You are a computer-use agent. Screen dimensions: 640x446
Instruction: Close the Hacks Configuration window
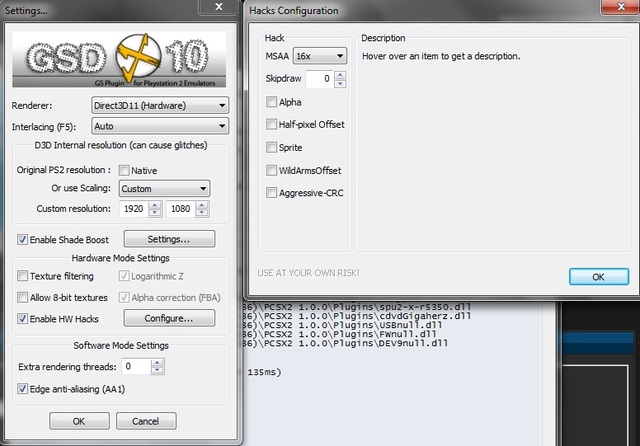[621, 7]
